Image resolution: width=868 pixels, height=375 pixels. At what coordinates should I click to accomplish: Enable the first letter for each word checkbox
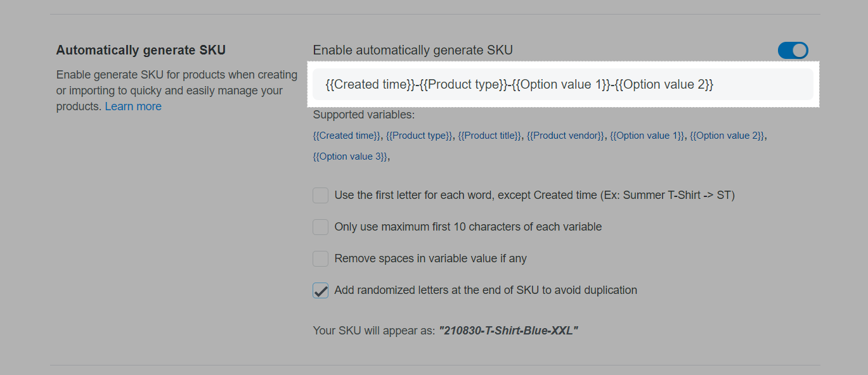coord(321,195)
